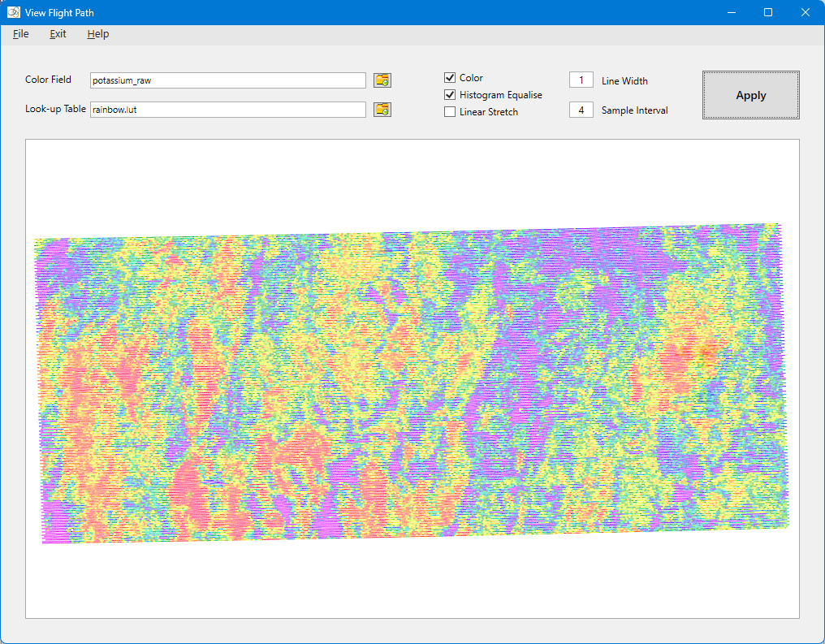825x644 pixels.
Task: Maximize the View Flight Path window
Action: pyautogui.click(x=768, y=12)
